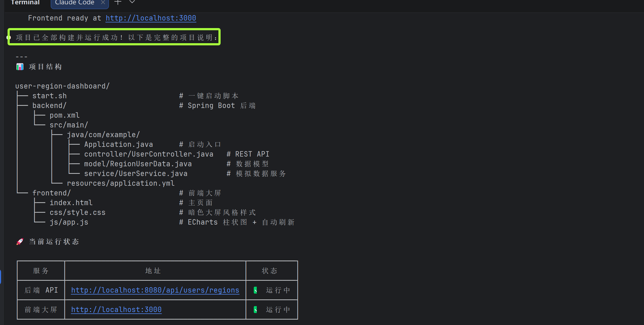Click the green status icon in 后端 API row
644x325 pixels.
click(x=255, y=290)
